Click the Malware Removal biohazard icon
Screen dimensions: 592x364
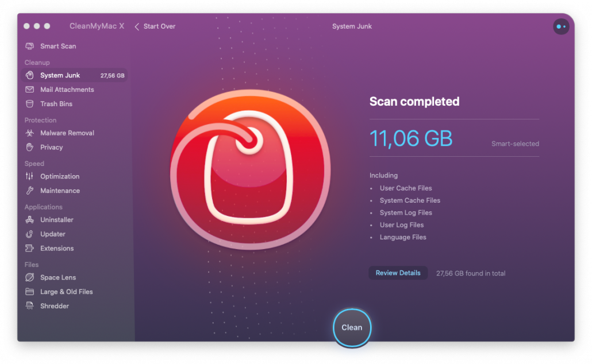pyautogui.click(x=29, y=133)
